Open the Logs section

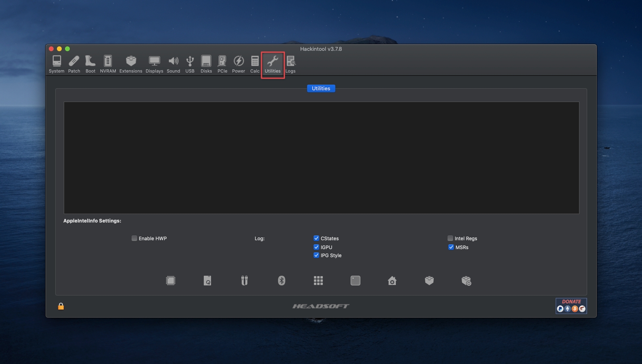pyautogui.click(x=291, y=64)
